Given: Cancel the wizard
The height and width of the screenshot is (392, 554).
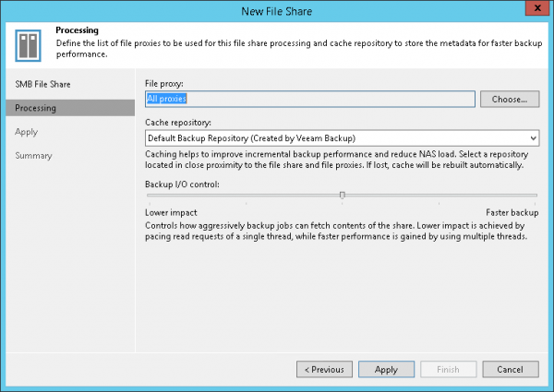Looking at the screenshot, I should point(510,369).
